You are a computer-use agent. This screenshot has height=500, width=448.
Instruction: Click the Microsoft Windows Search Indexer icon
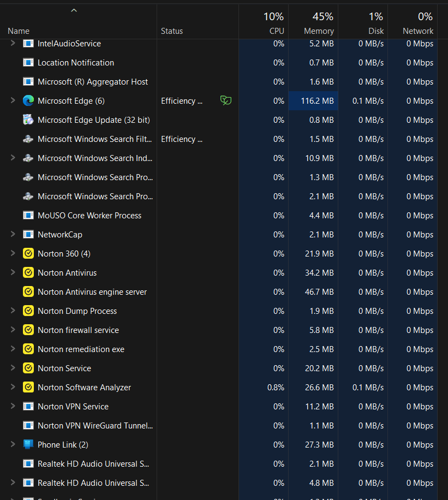click(28, 158)
